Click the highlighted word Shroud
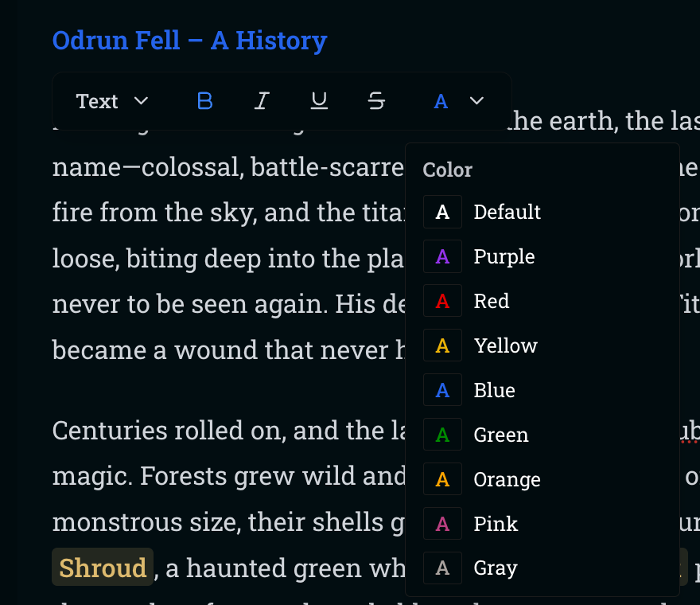The width and height of the screenshot is (700, 605). [x=103, y=568]
